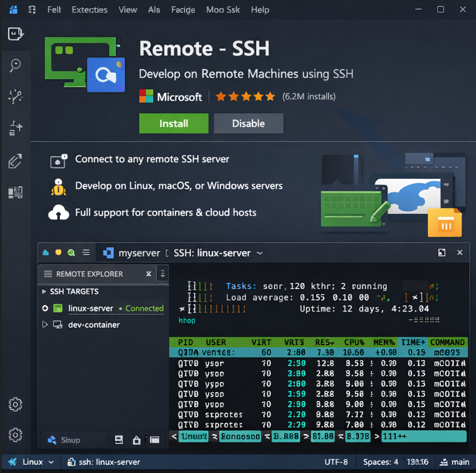476x473 pixels.
Task: Click the arrows icon below the Source Control icon
Action: pos(16,127)
